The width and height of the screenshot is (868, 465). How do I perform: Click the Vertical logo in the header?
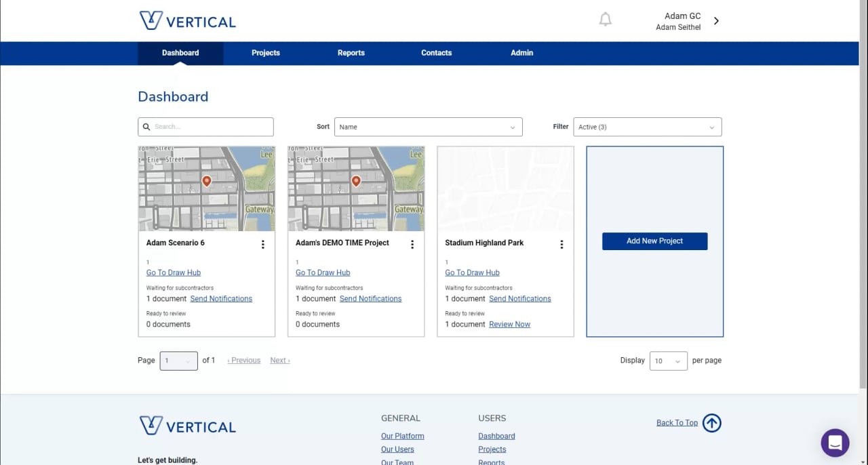[x=188, y=21]
